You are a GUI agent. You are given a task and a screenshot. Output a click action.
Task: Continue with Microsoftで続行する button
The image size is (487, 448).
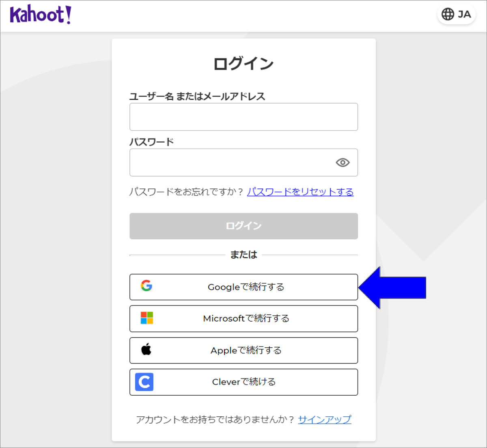243,319
